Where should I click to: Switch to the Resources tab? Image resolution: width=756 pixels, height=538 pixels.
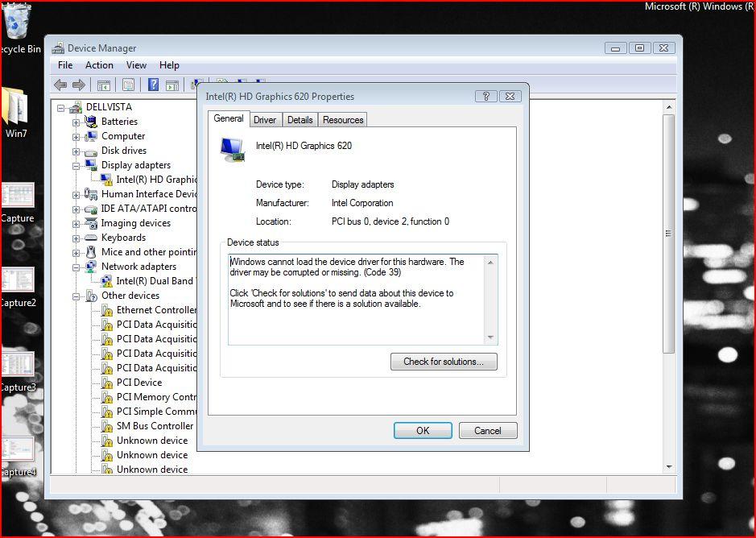pyautogui.click(x=343, y=120)
